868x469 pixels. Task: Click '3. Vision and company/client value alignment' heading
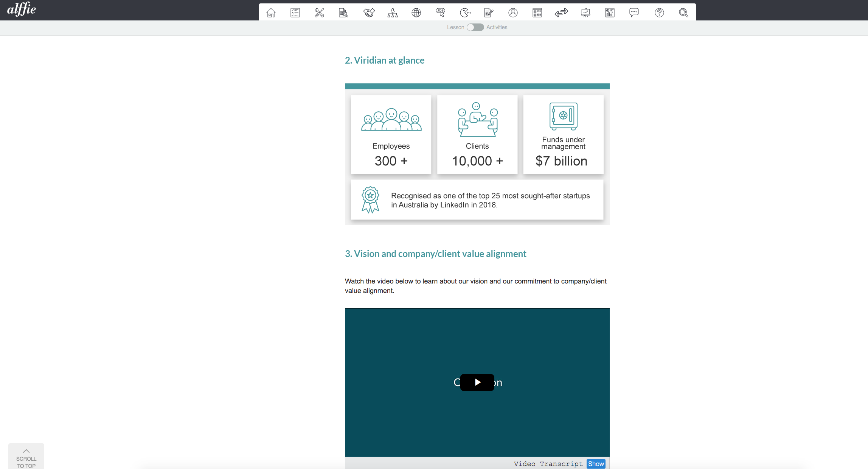click(x=435, y=254)
